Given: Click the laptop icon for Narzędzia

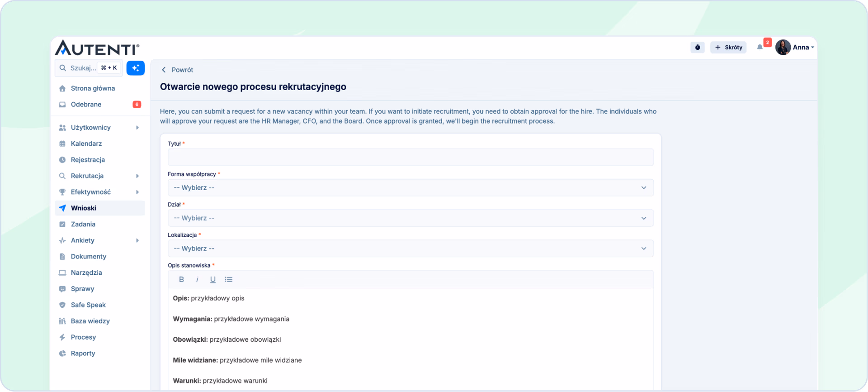Looking at the screenshot, I should pos(62,272).
